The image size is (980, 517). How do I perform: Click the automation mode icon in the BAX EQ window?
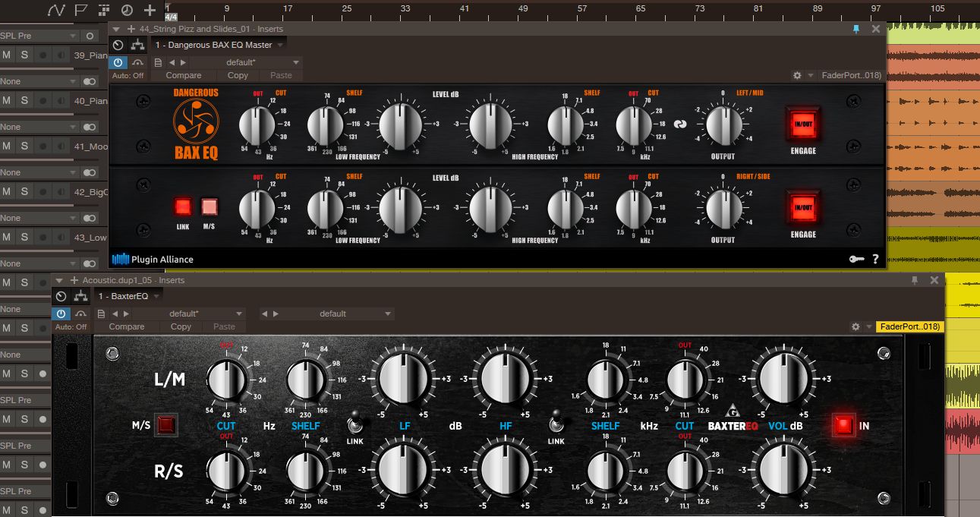pyautogui.click(x=137, y=62)
